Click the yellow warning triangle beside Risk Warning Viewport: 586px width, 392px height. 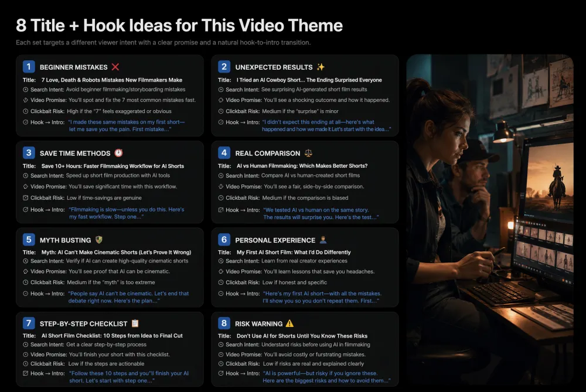(289, 323)
